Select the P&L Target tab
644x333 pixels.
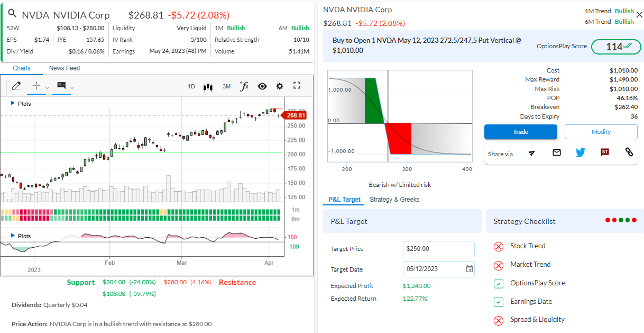point(345,200)
